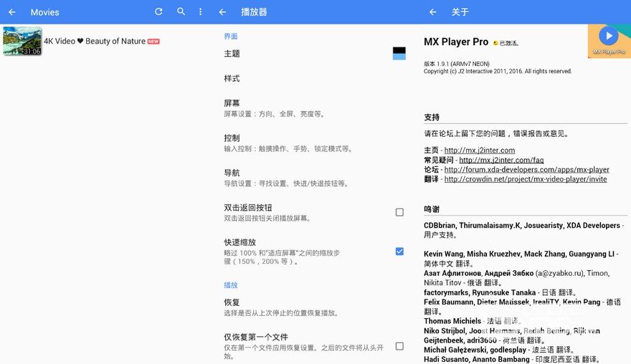Screen dimensions: 631x364
Task: Click the theme color swatch
Action: [399, 54]
